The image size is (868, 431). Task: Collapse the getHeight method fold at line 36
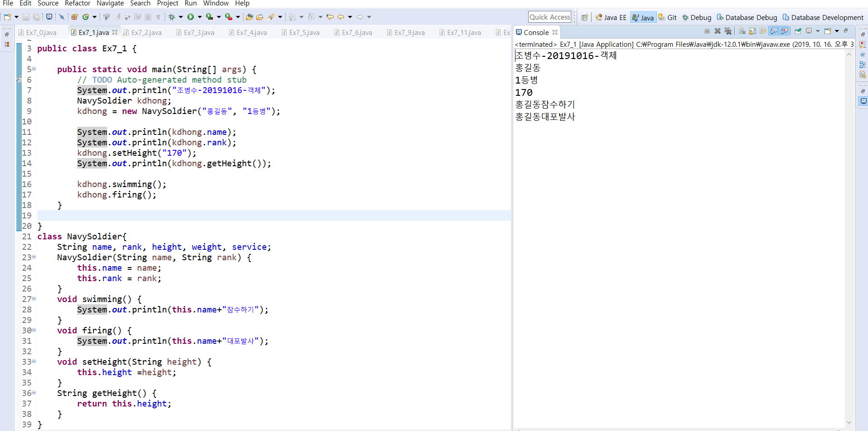[34, 393]
